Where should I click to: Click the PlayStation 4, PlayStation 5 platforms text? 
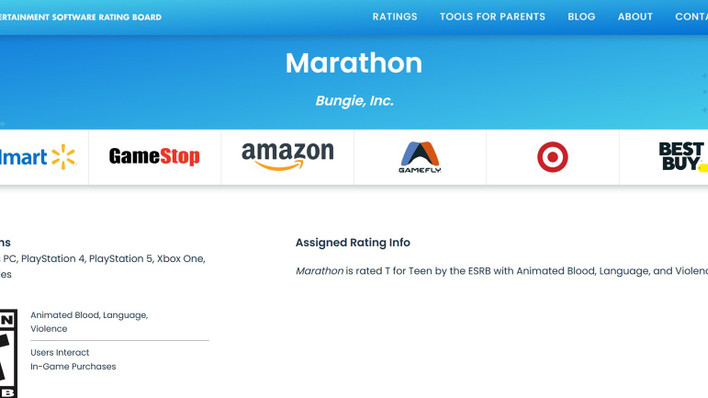tap(87, 259)
